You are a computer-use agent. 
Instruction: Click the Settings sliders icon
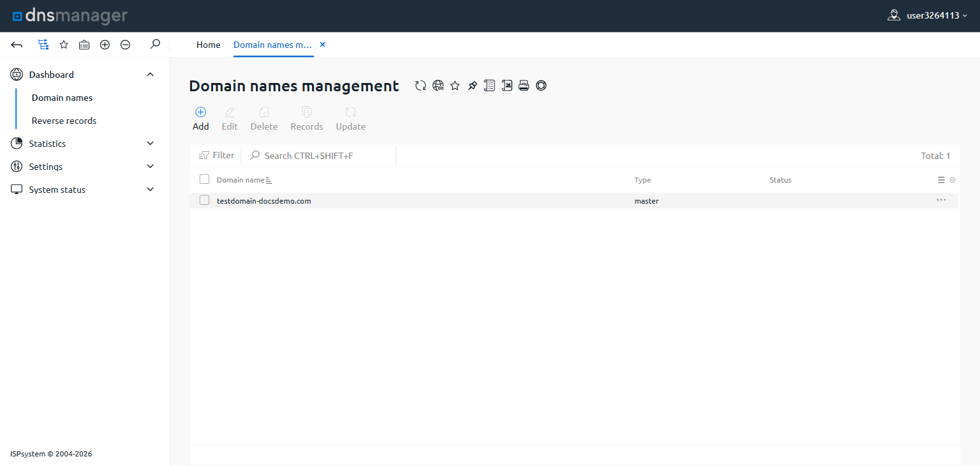[x=17, y=167]
